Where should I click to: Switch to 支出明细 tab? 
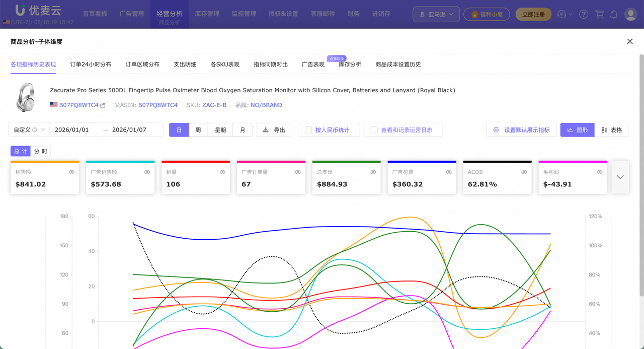(185, 64)
